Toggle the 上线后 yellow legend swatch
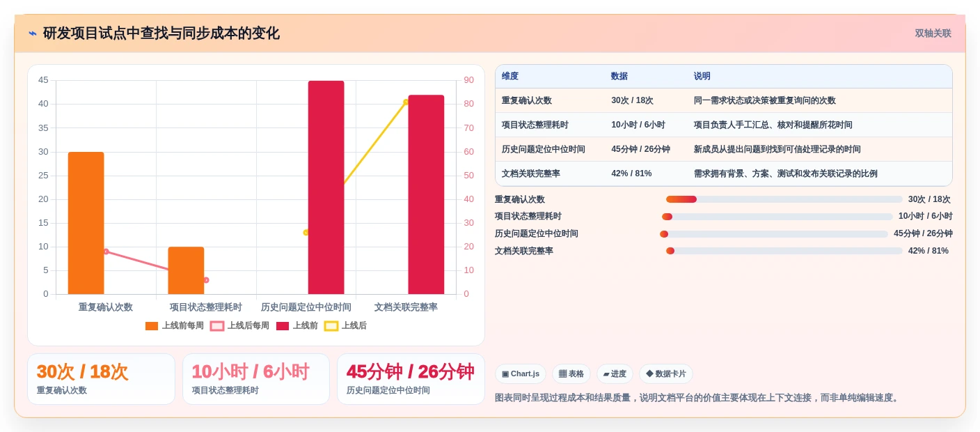The image size is (980, 432). (x=331, y=326)
